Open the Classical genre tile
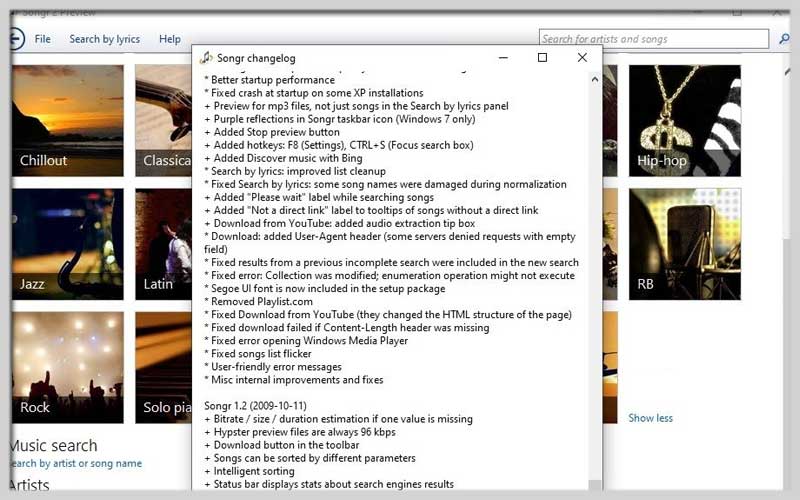800x500 pixels. coord(163,121)
